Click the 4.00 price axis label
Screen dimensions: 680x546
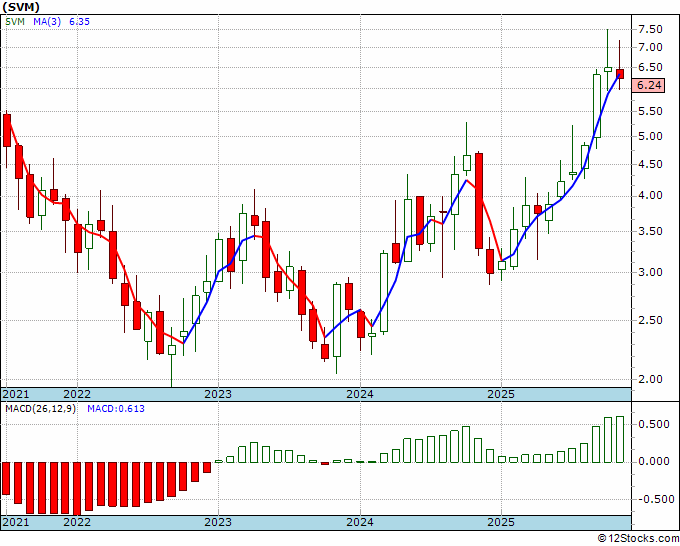(x=650, y=196)
